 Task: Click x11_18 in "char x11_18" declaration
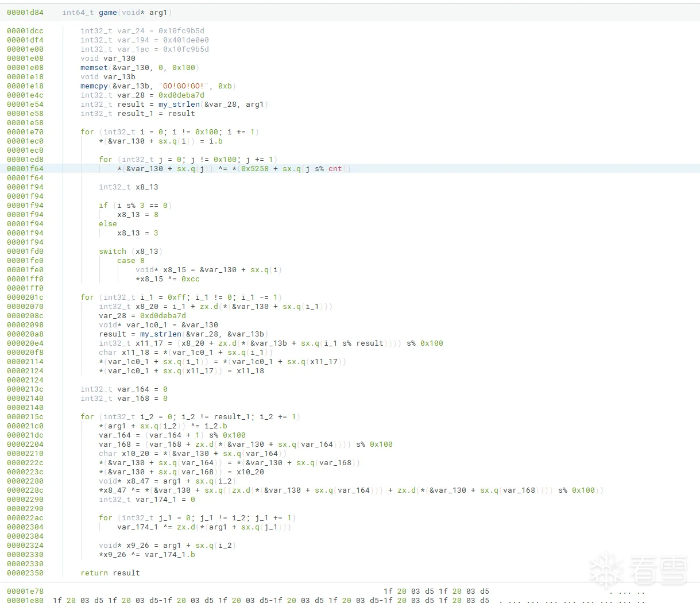point(136,353)
